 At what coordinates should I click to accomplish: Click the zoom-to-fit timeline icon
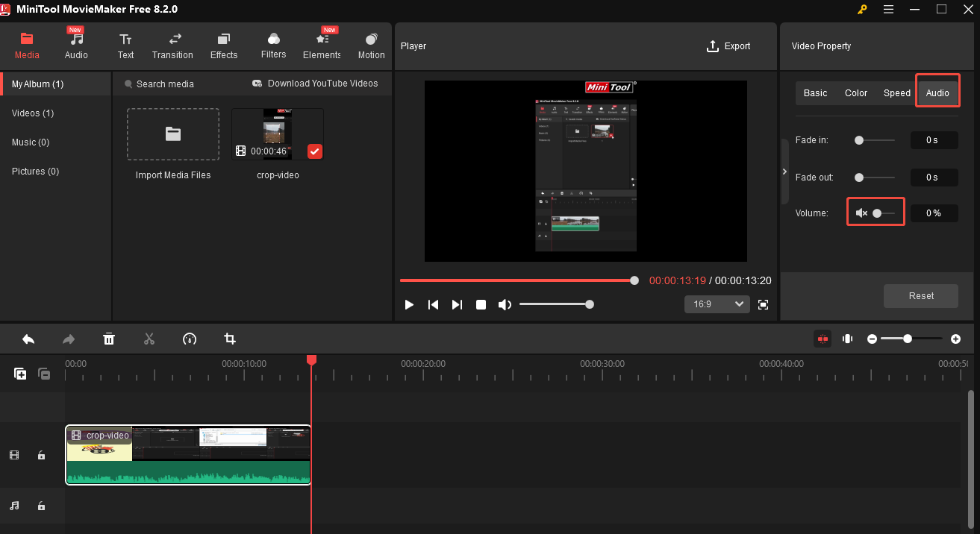point(847,339)
